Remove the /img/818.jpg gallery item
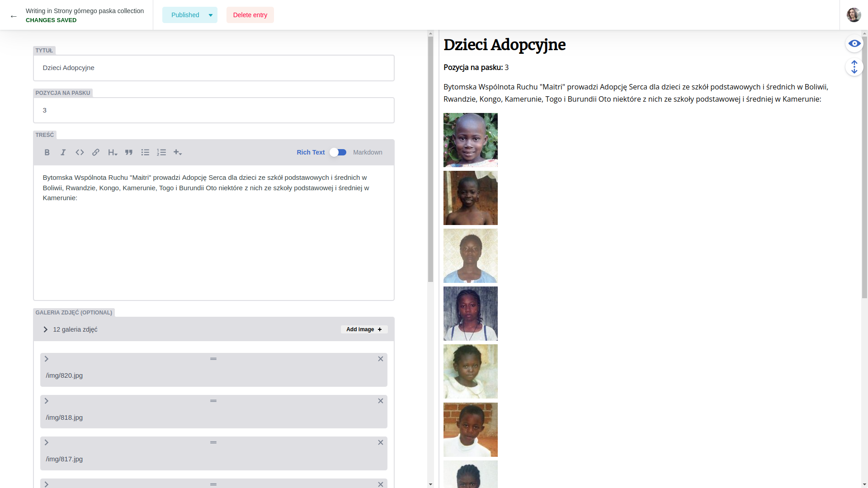The height and width of the screenshot is (488, 868). click(x=381, y=401)
